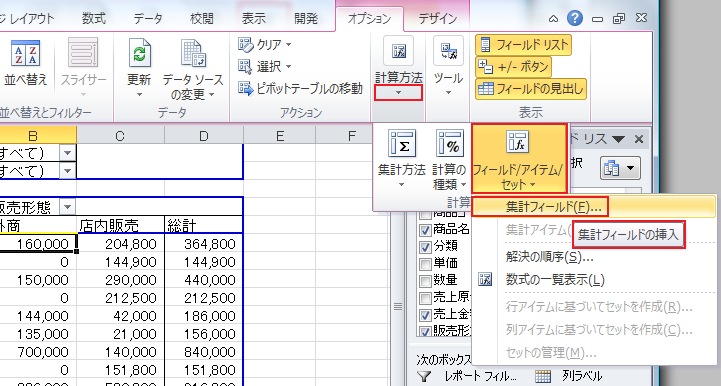This screenshot has width=721, height=386.
Task: Click the Excel help question mark icon
Action: coord(574,18)
